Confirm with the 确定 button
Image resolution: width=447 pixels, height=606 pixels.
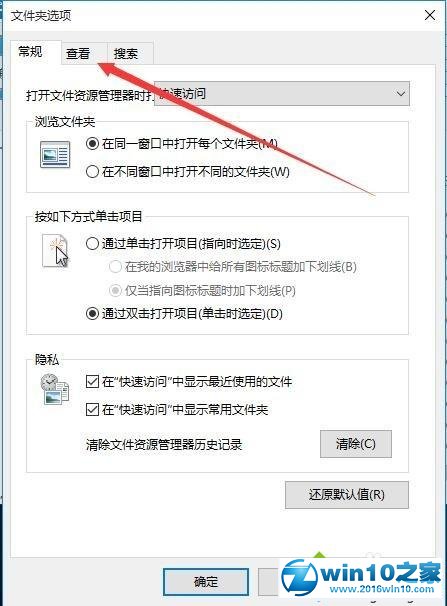click(206, 582)
